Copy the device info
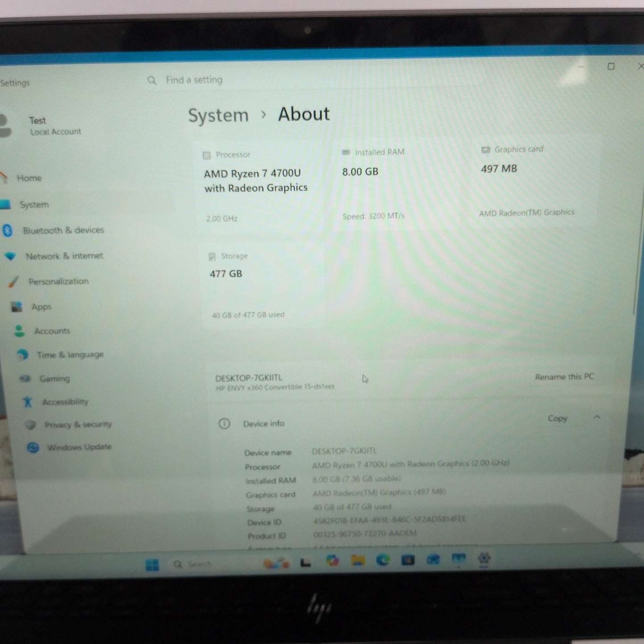Screen dimensions: 644x644 [x=558, y=418]
